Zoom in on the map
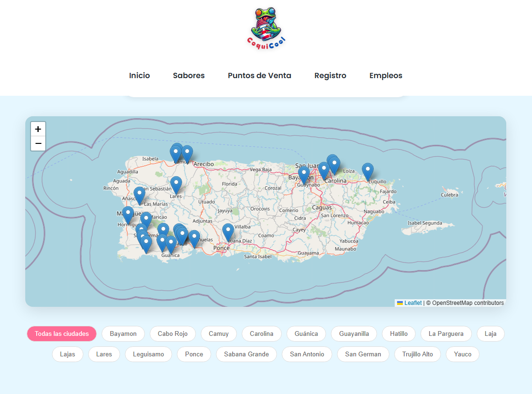The width and height of the screenshot is (532, 394). point(38,129)
